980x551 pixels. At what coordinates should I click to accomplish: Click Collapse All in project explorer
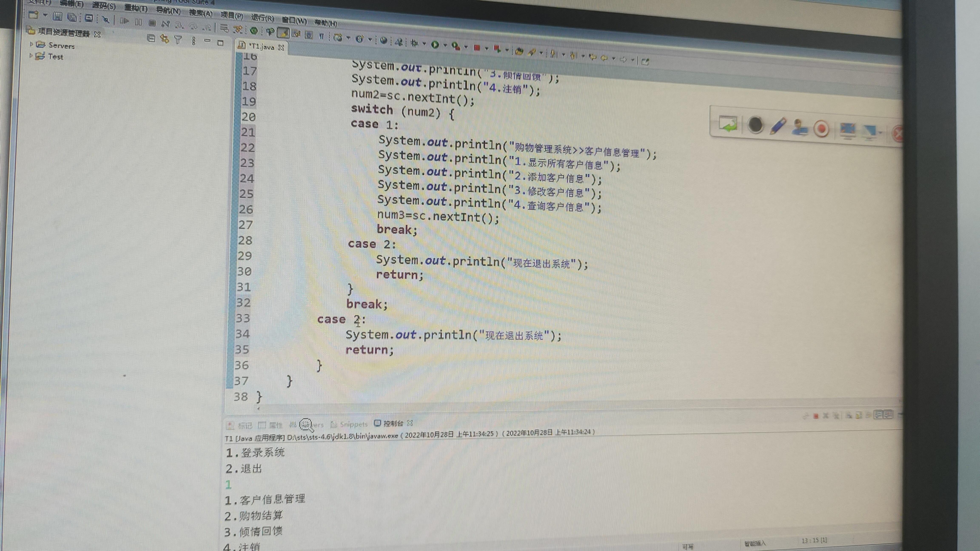[x=151, y=38]
